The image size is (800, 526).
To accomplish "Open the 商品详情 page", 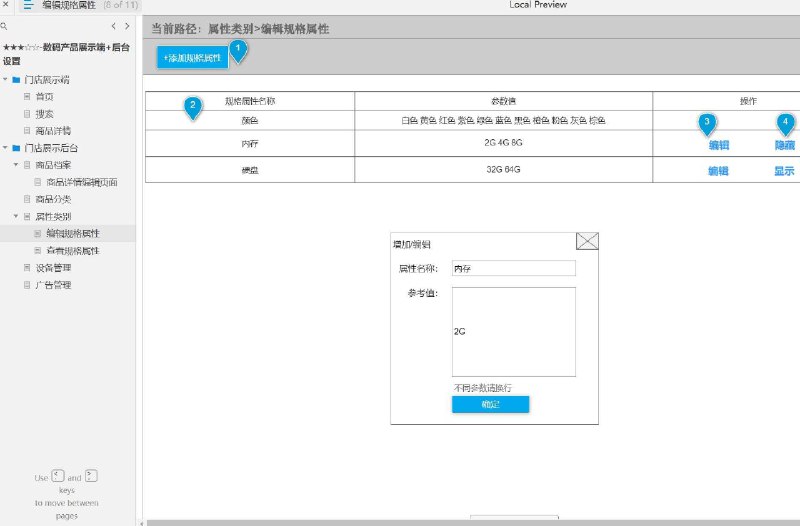I will pos(53,131).
